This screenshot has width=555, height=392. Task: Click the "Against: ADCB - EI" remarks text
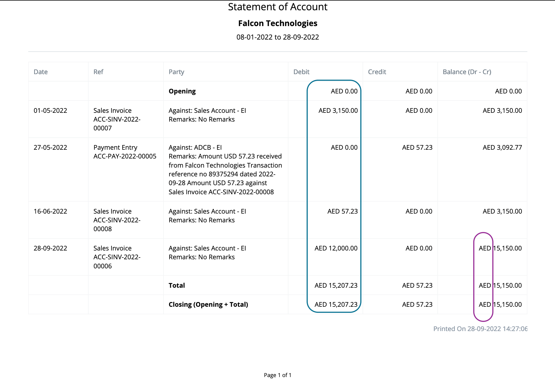tap(195, 147)
